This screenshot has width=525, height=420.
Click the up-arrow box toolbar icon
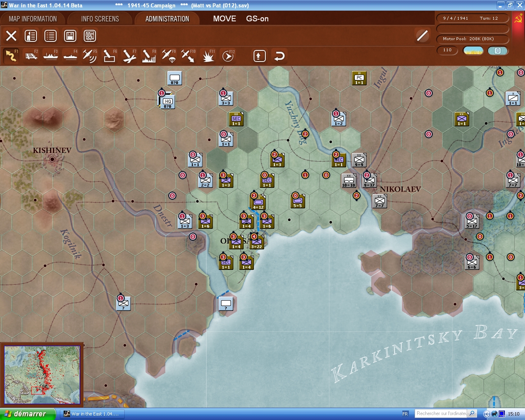coord(259,56)
